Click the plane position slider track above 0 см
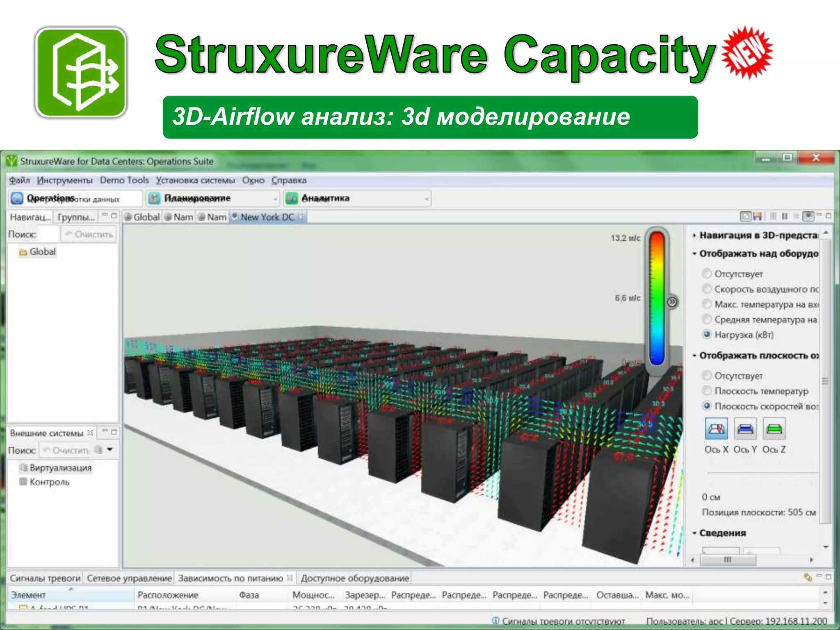The image size is (840, 630). 763,473
